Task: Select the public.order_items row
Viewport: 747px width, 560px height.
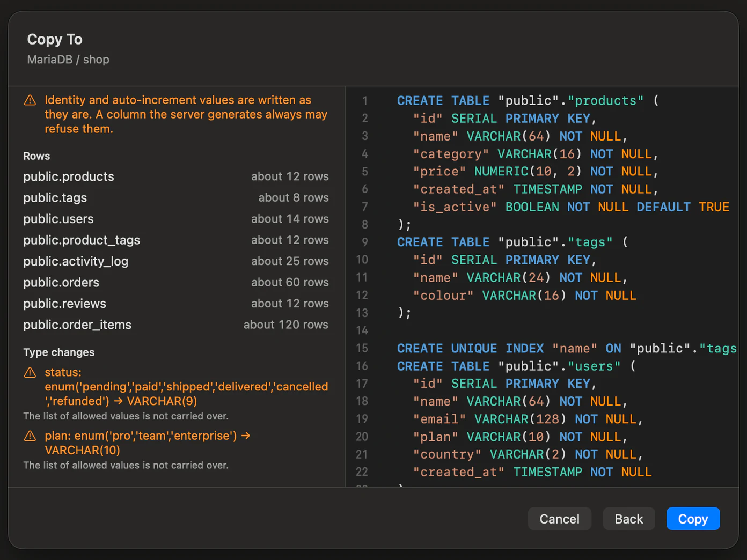Action: 176,325
